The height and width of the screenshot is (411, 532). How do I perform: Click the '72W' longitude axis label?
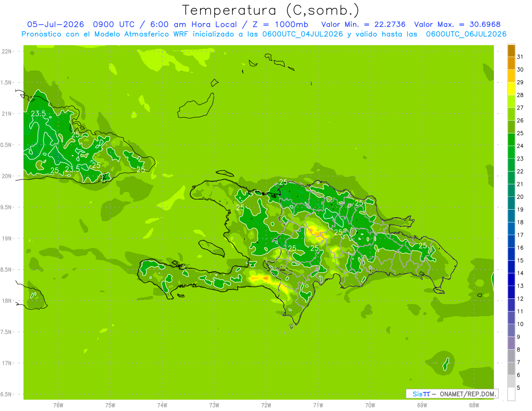(x=266, y=405)
